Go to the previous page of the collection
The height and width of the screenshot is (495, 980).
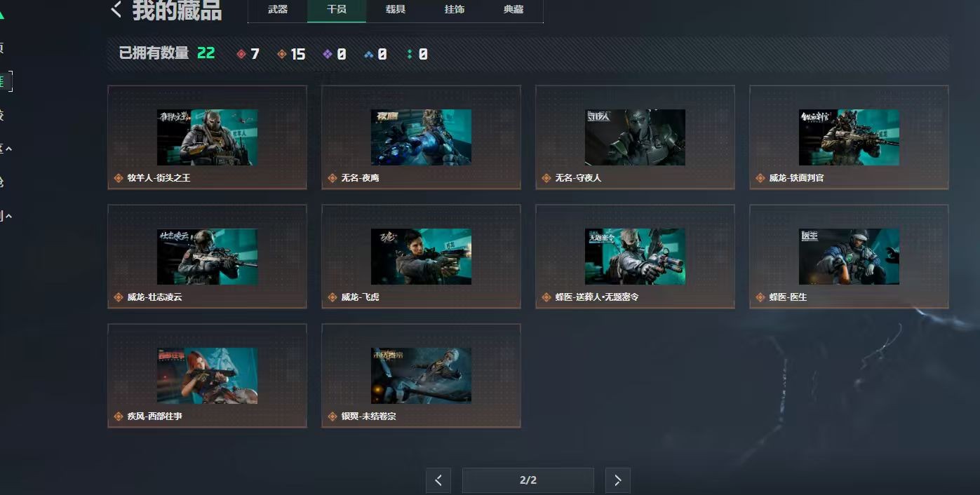(438, 480)
